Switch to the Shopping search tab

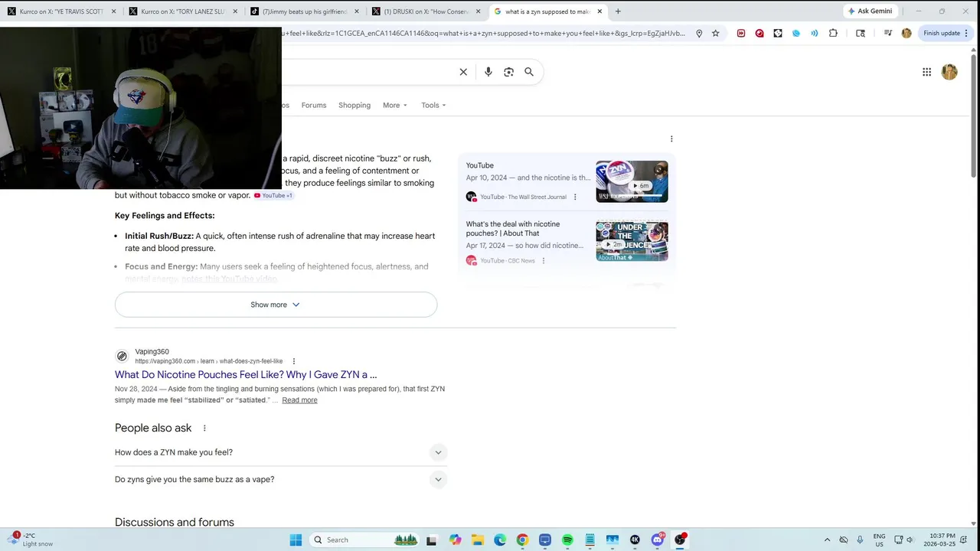click(354, 106)
